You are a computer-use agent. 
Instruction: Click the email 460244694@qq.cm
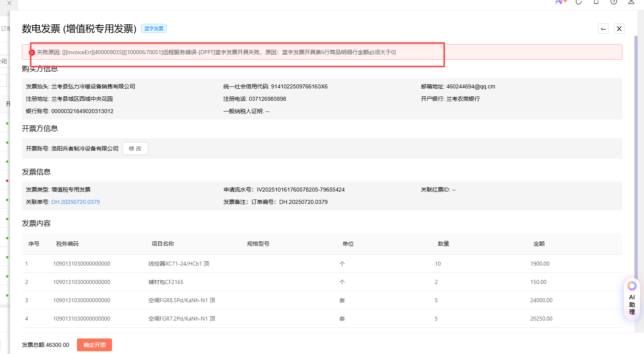point(471,86)
